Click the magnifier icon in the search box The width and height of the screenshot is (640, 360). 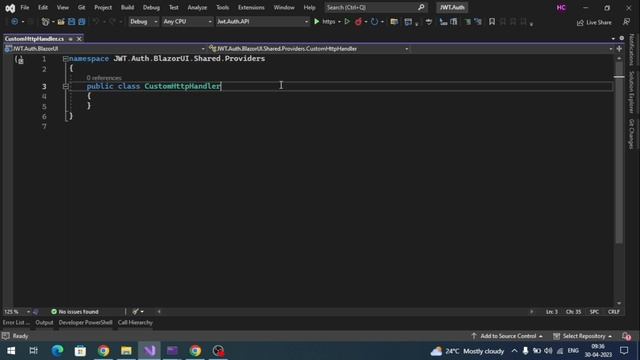coord(421,7)
